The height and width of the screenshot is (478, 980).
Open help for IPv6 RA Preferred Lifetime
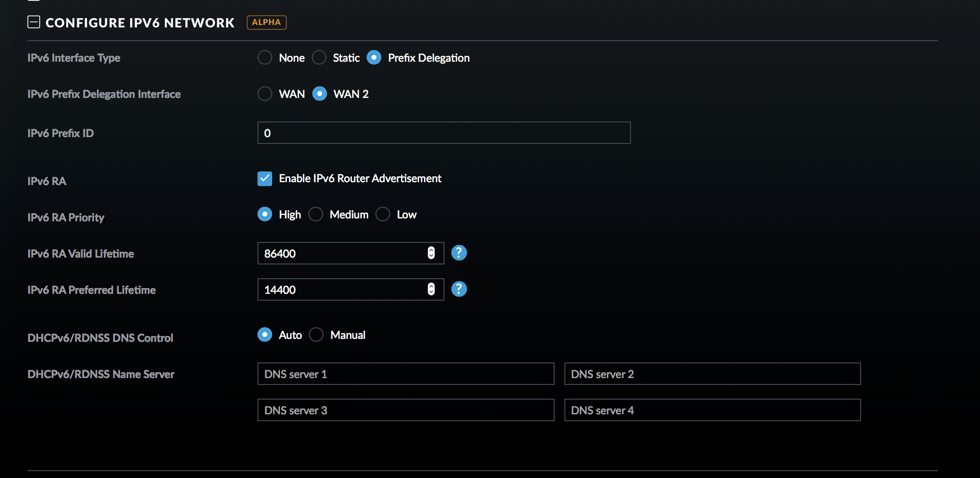[459, 289]
